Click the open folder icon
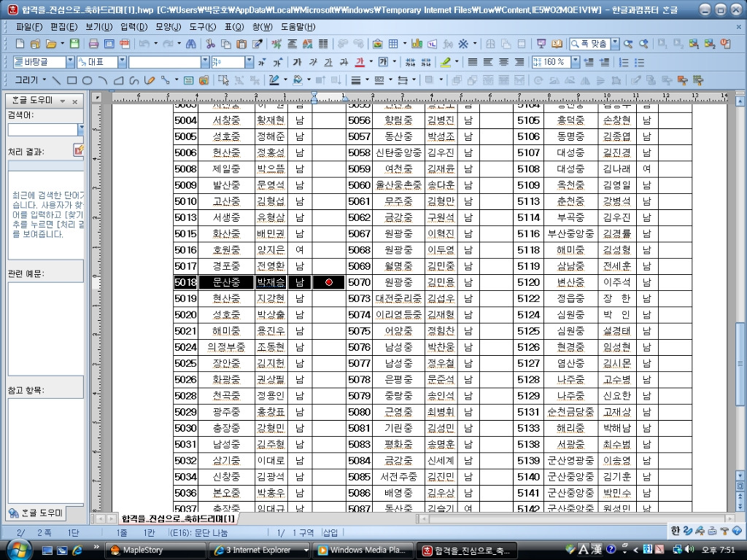This screenshot has width=747, height=560. point(50,44)
